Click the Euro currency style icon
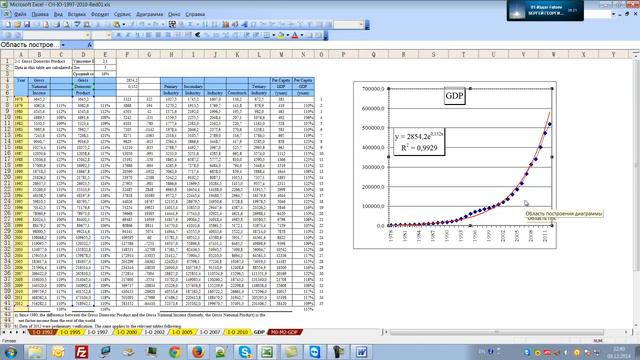Image resolution: width=640 pixels, height=360 pixels. [198, 36]
